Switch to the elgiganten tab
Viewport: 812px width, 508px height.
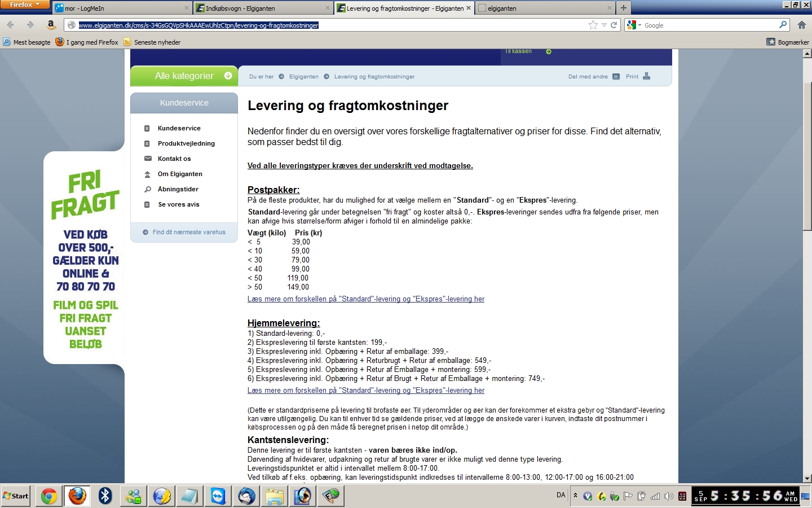coord(545,8)
